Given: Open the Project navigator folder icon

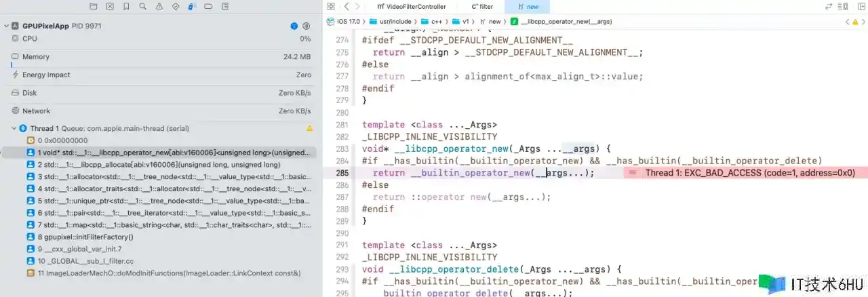Looking at the screenshot, I should point(94,7).
